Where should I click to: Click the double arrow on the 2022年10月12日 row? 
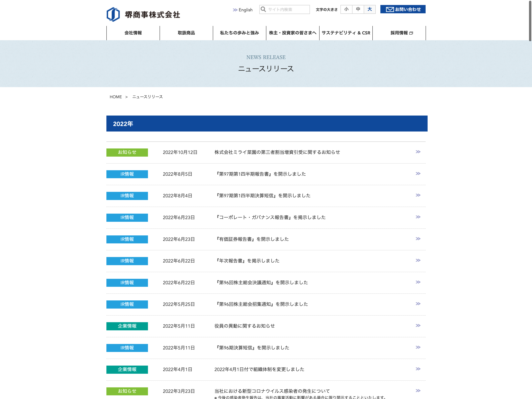tap(418, 152)
